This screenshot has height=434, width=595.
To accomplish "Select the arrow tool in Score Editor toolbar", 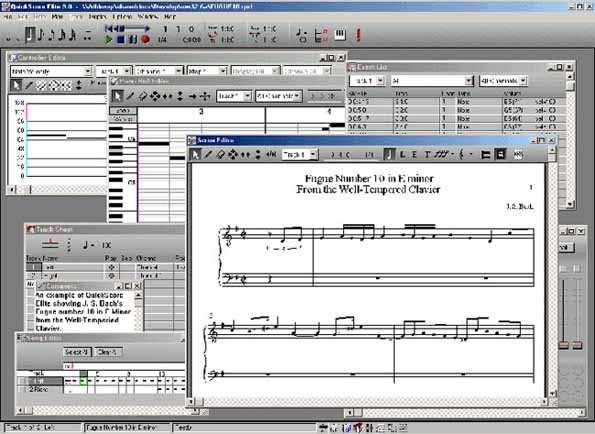I will click(x=195, y=154).
